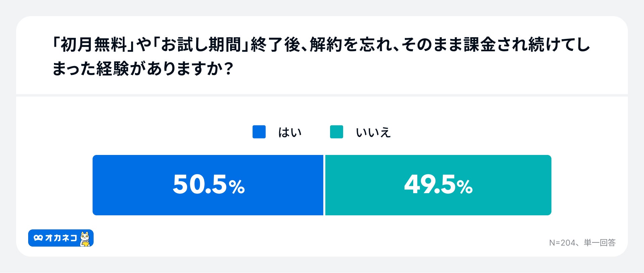Click the glasses-shaped logo mark beside オカネコ

pyautogui.click(x=38, y=238)
